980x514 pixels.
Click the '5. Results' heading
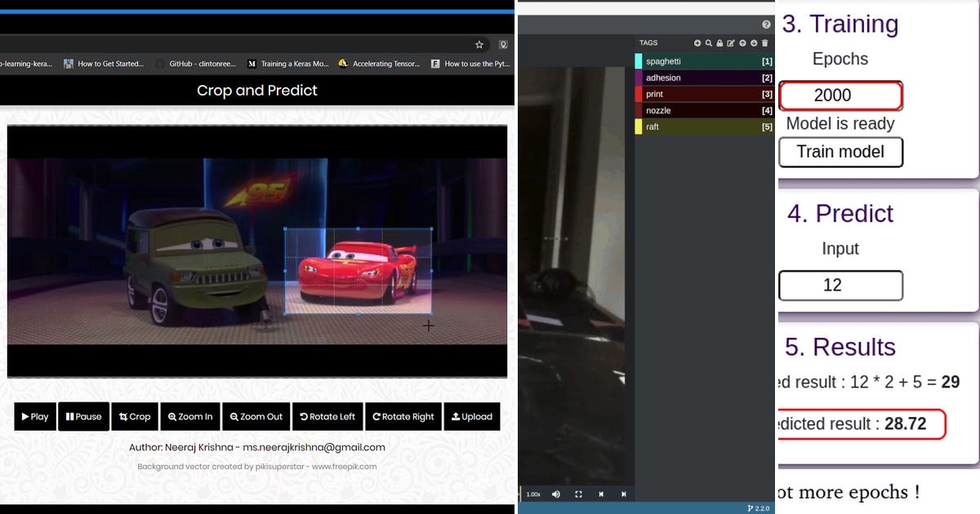(840, 347)
